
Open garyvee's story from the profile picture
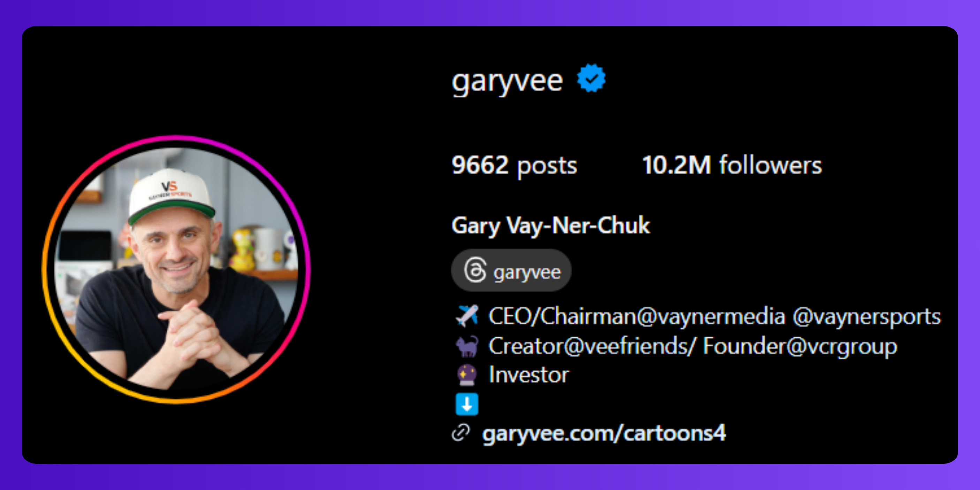(x=176, y=269)
